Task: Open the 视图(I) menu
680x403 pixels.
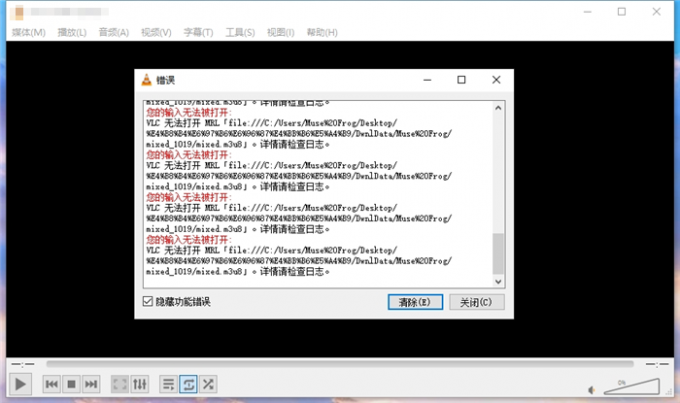Action: [281, 32]
